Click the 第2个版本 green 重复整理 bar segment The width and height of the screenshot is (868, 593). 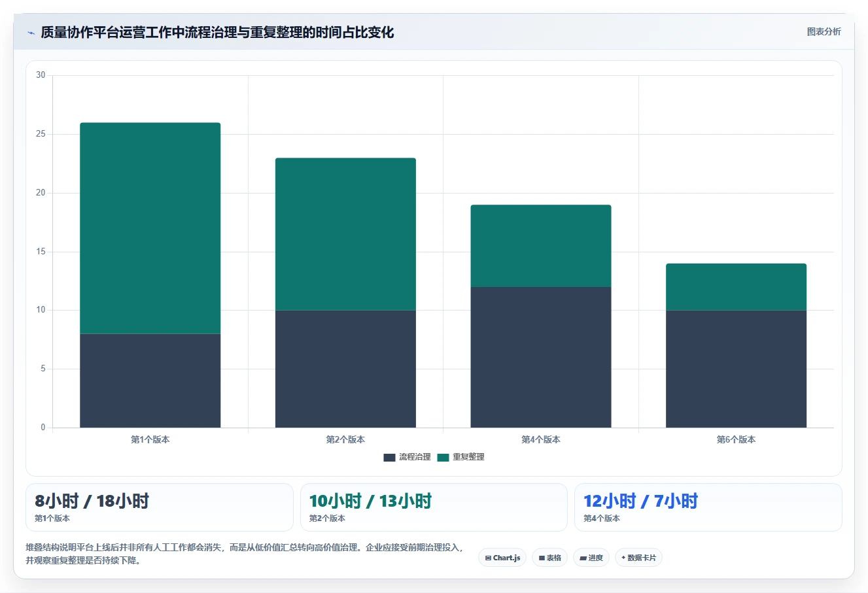345,234
